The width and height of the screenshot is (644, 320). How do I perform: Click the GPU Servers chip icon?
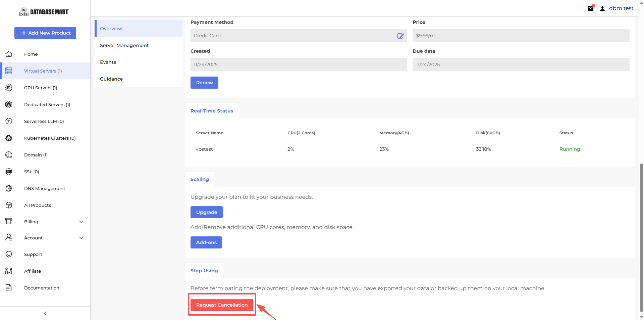(9, 88)
